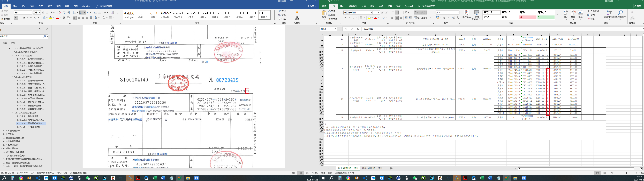Image resolution: width=644 pixels, height=181 pixels.
Task: Open the 审阅 tab in Word
Action: tap(58, 6)
